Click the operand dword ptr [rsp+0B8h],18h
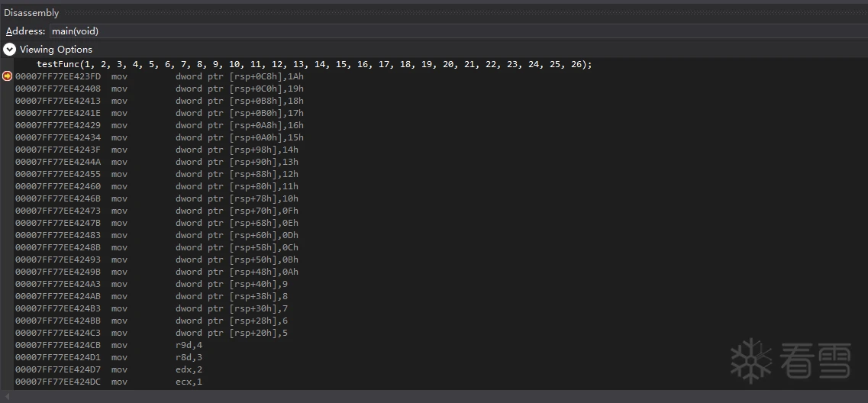 click(240, 101)
